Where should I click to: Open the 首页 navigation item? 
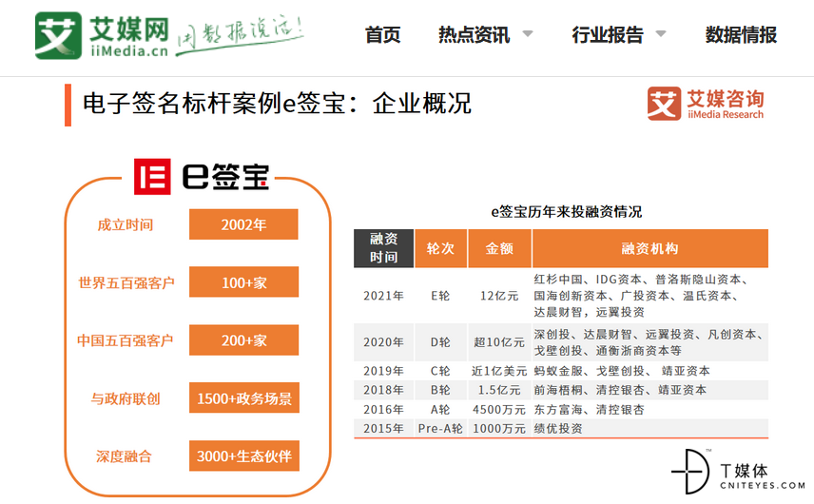pyautogui.click(x=382, y=35)
